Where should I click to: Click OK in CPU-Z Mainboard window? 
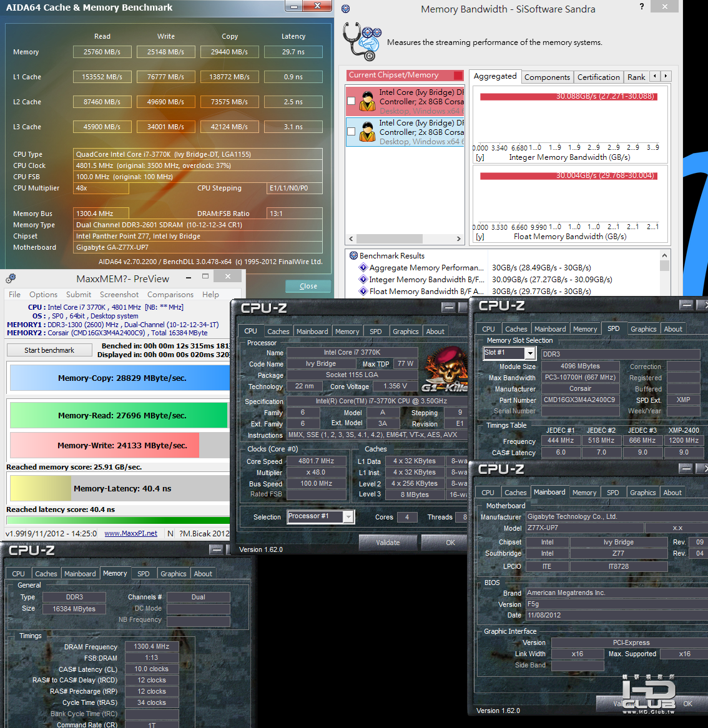(x=687, y=704)
